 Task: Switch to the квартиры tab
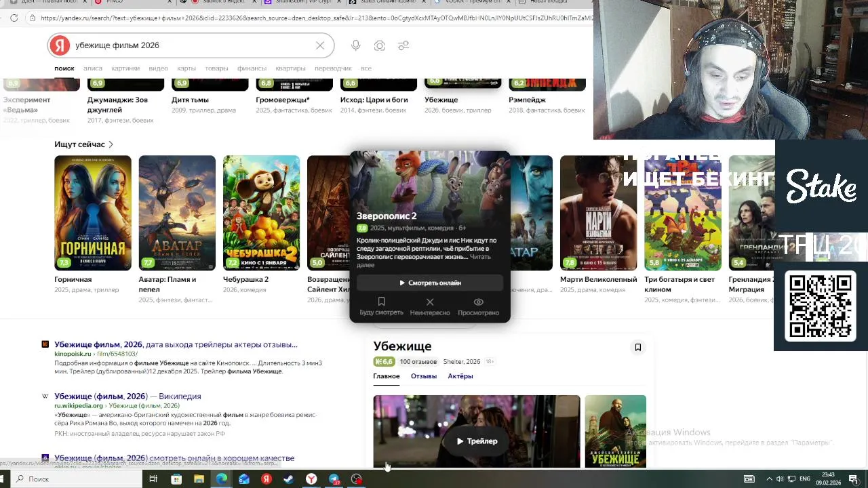coord(290,68)
